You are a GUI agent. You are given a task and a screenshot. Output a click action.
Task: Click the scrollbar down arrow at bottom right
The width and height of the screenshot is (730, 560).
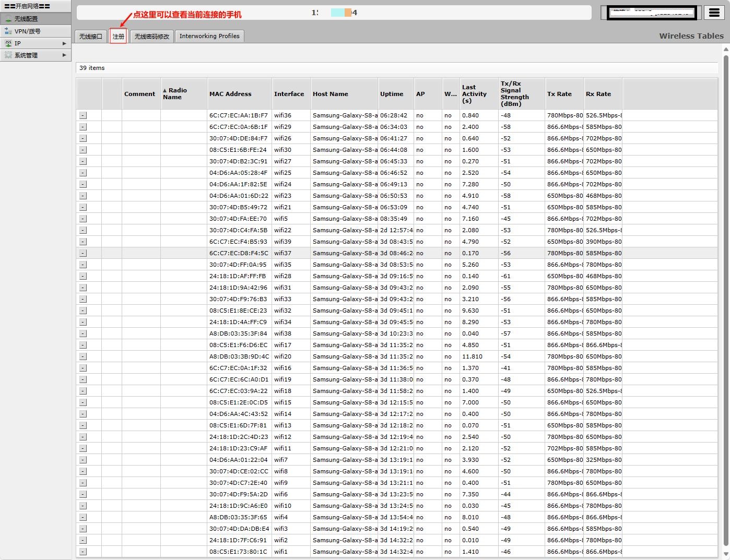pyautogui.click(x=725, y=555)
